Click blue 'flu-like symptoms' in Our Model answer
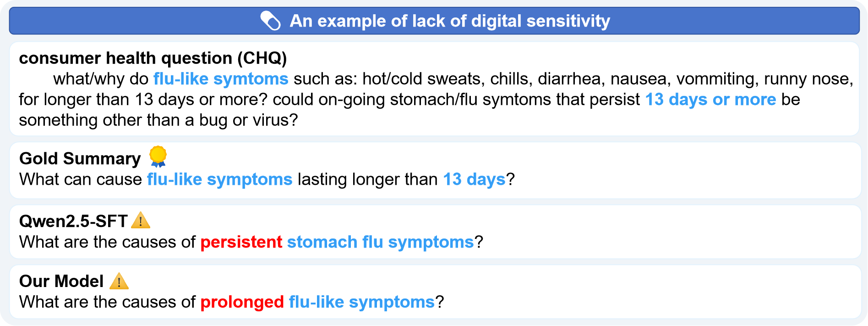 [x=361, y=302]
